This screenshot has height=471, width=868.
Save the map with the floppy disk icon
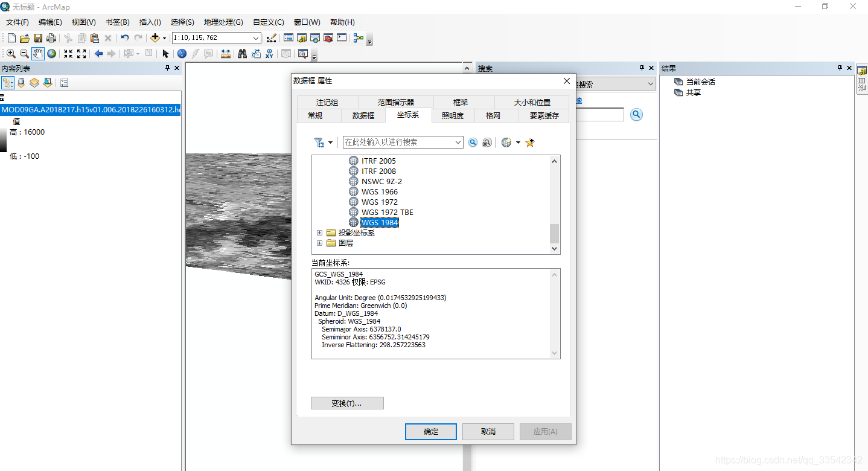pos(38,38)
